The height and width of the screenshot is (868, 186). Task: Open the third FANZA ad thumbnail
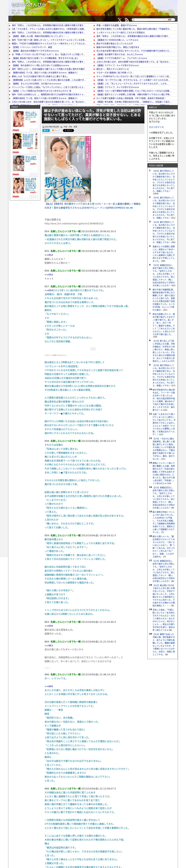click(18, 163)
